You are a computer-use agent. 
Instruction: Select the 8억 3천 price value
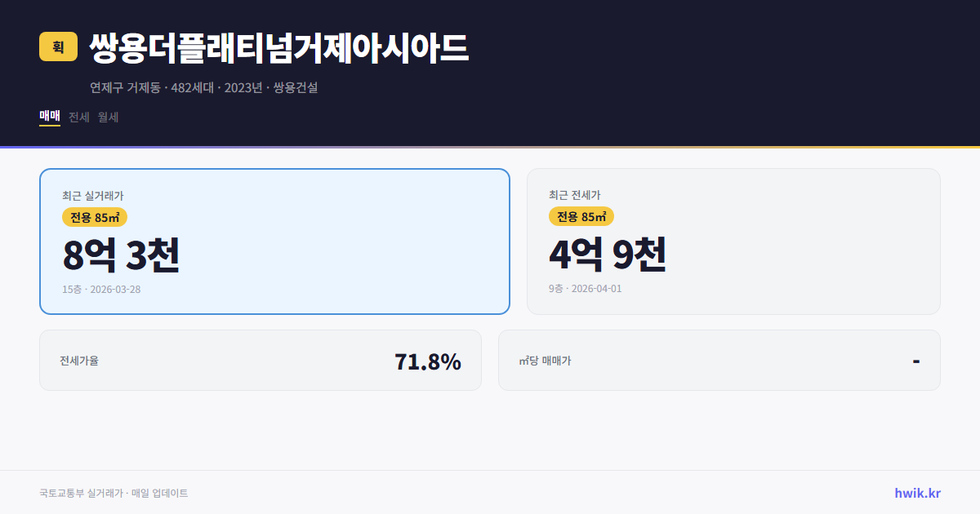point(122,255)
